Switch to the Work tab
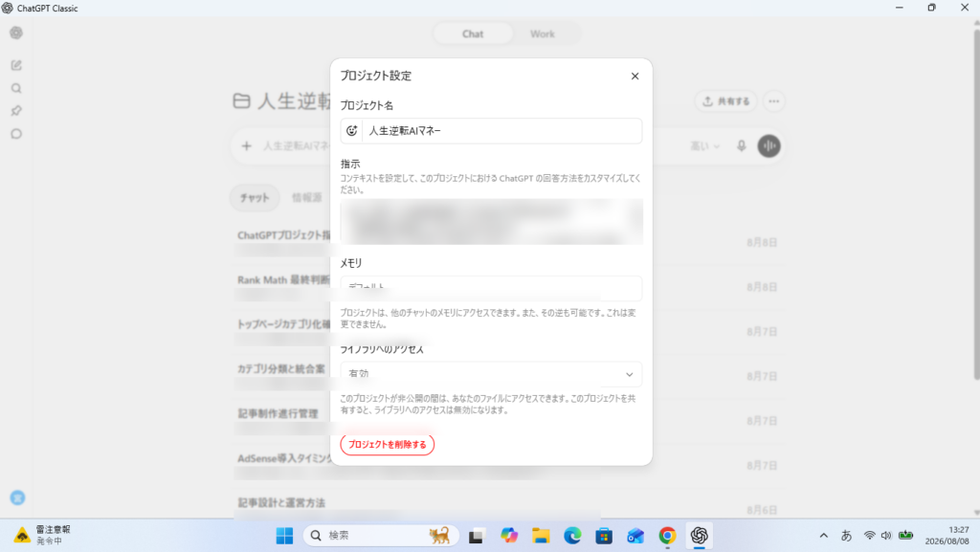Image resolution: width=980 pixels, height=552 pixels. (542, 33)
